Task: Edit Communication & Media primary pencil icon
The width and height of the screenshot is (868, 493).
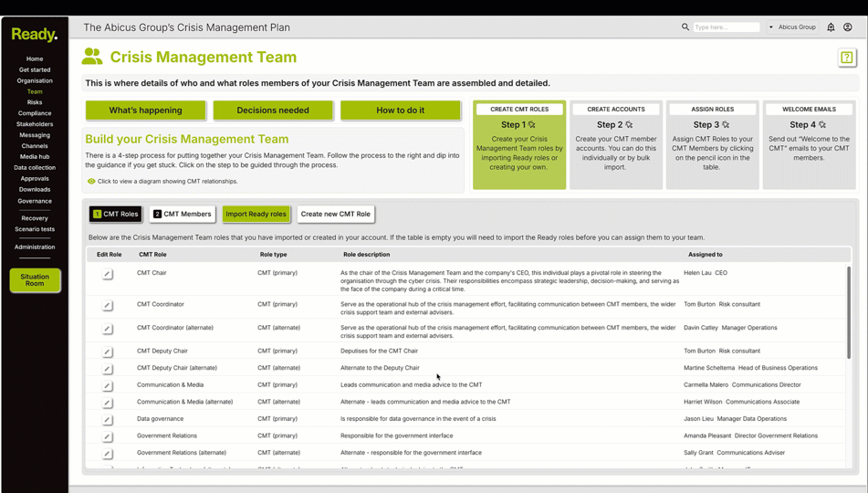Action: click(x=108, y=386)
